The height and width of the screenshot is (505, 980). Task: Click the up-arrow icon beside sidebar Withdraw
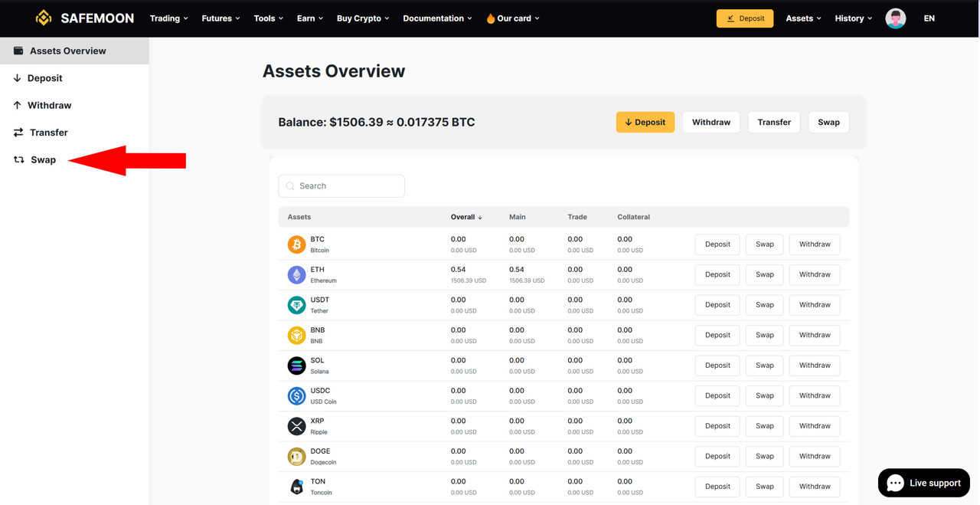pos(17,105)
